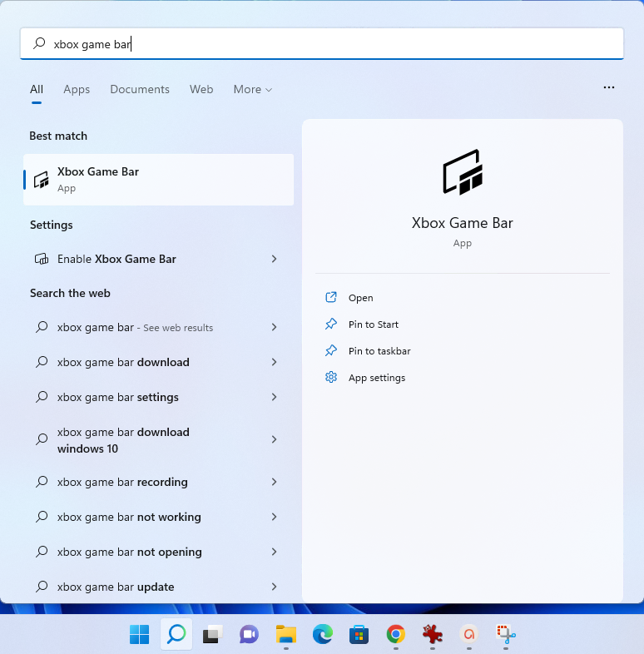Open Task View from the taskbar
The width and height of the screenshot is (644, 654).
click(213, 634)
